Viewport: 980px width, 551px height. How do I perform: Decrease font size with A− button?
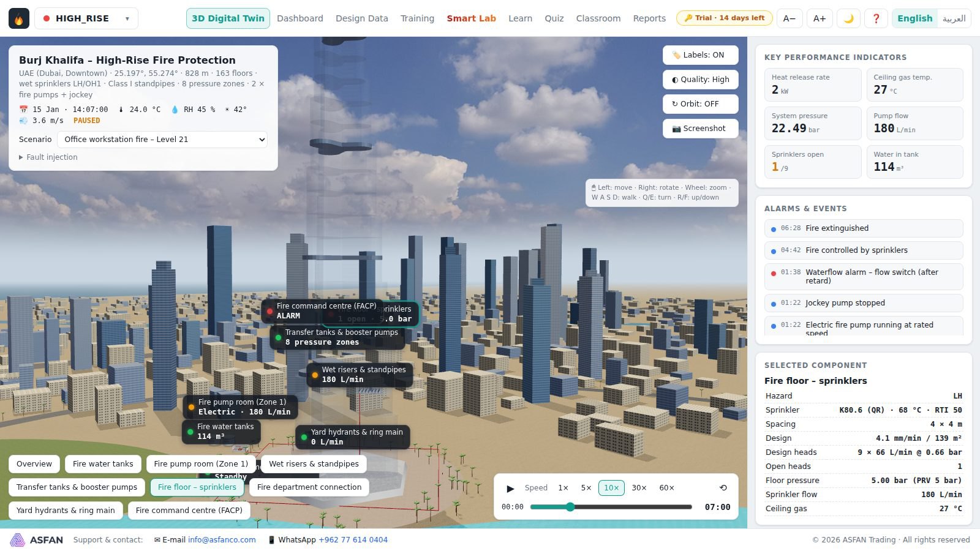coord(790,18)
